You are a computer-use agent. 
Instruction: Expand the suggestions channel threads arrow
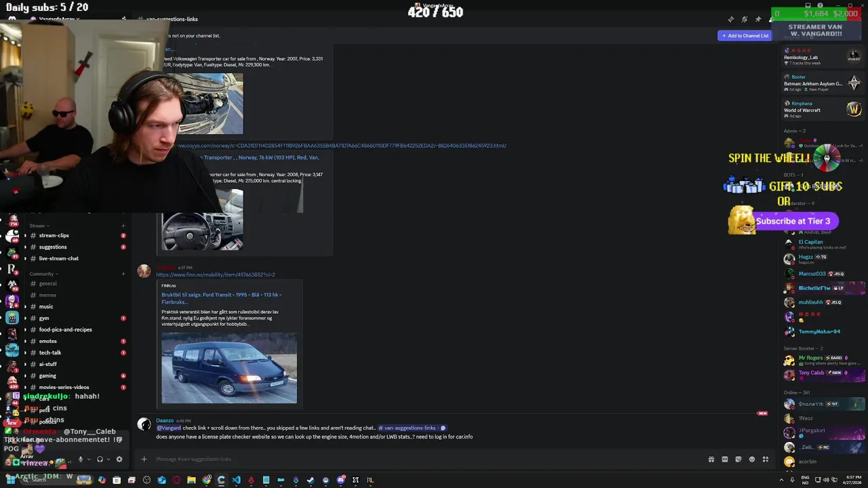(25, 247)
